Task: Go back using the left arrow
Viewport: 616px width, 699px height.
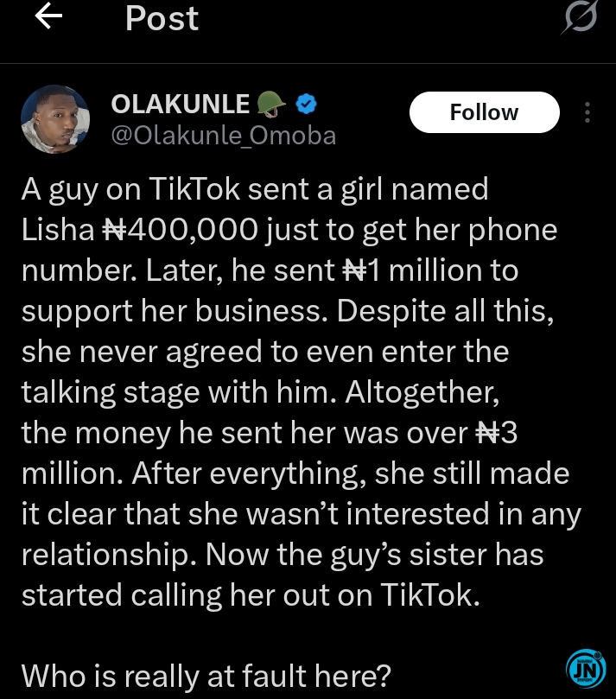Action: click(x=48, y=19)
